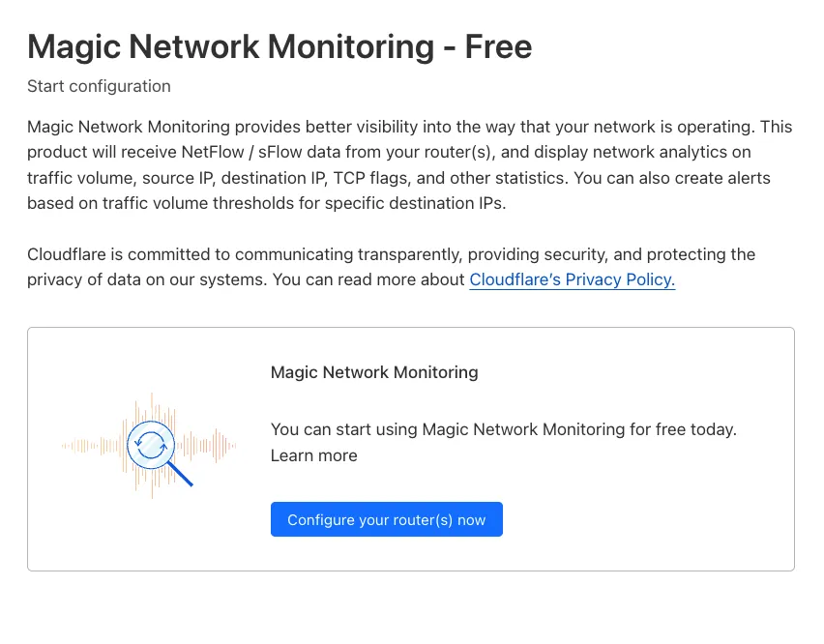Screen dimensions: 824x644
Task: Click the "Magic Network Monitoring - Free" page title
Action: (x=280, y=46)
